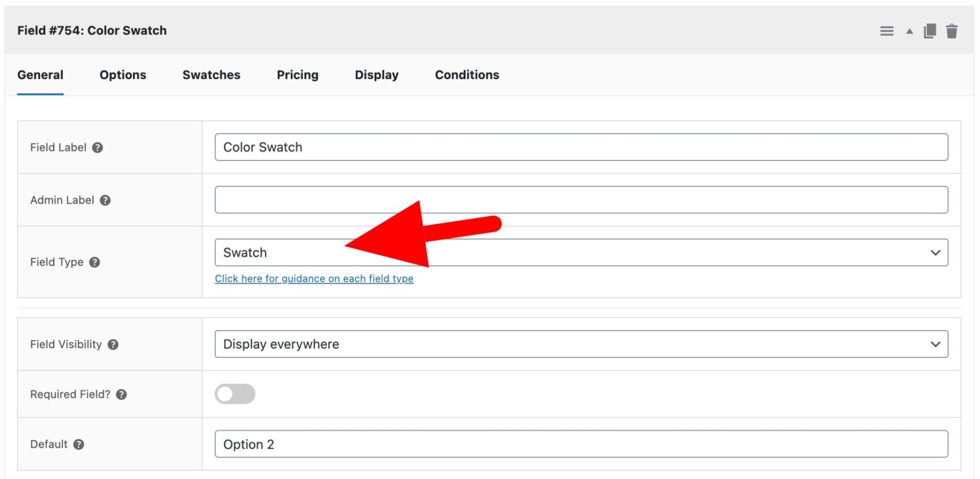Click the Default help icon
980x479 pixels.
pyautogui.click(x=79, y=444)
